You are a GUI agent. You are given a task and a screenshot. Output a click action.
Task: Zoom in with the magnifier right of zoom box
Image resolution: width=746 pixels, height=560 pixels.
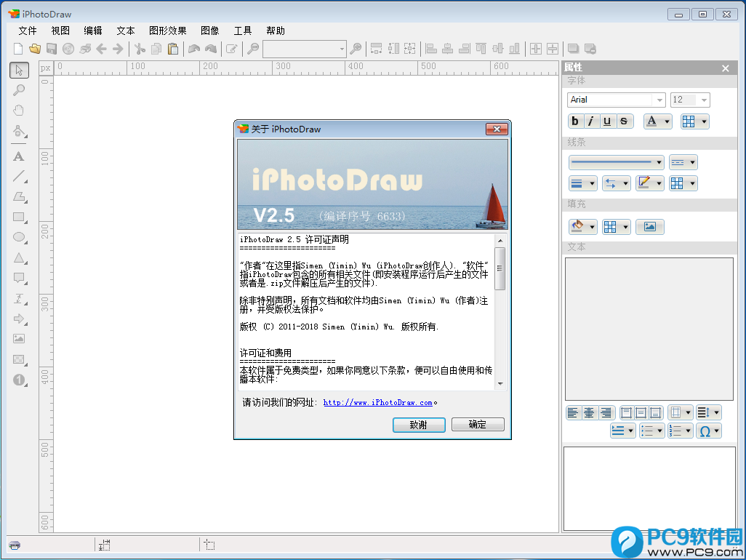point(356,49)
